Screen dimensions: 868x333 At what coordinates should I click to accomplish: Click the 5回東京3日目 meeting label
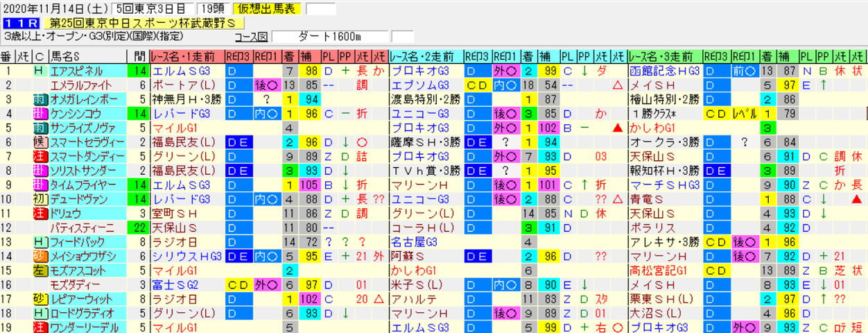153,9
